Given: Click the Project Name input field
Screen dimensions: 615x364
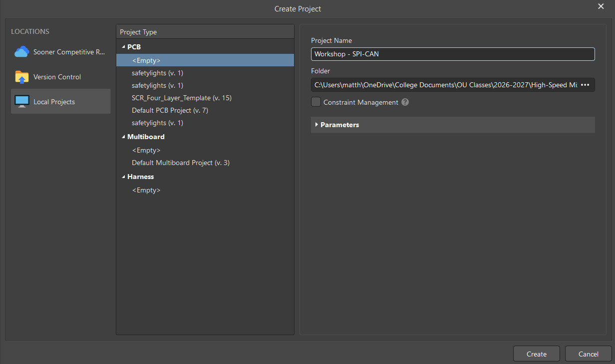Looking at the screenshot, I should click(453, 54).
